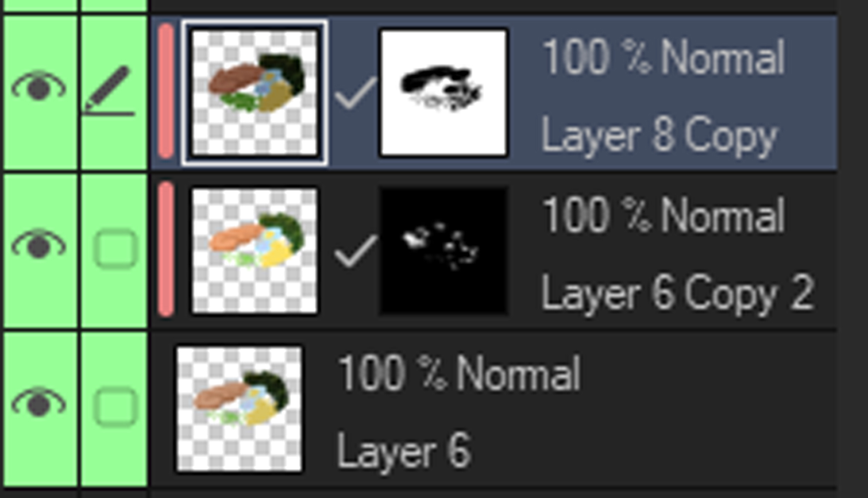
Task: Tick the multi-select checkbox for Layer 6
Action: coord(115,407)
